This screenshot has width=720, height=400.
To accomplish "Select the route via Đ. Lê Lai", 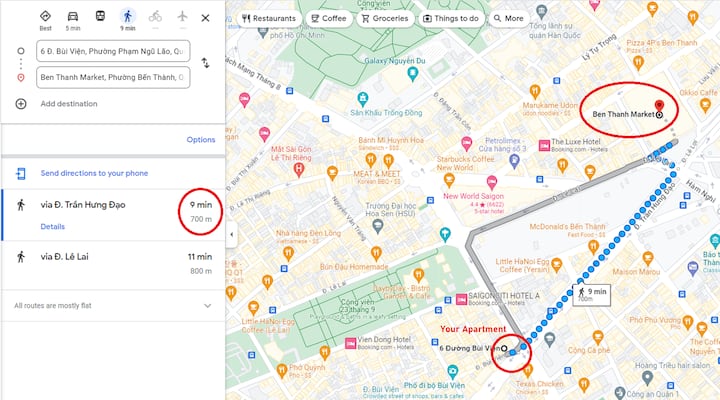I will click(x=113, y=264).
